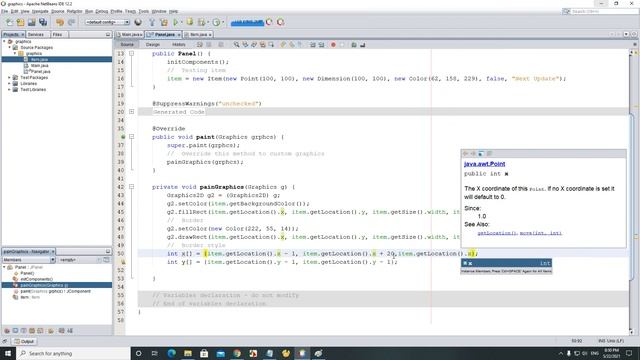Click the show inherited members filter in Navigator
The image size is (640, 360).
7,331
